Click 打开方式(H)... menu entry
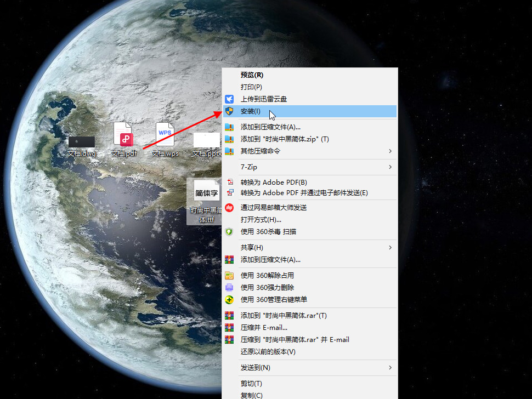The height and width of the screenshot is (399, 532). tap(261, 220)
